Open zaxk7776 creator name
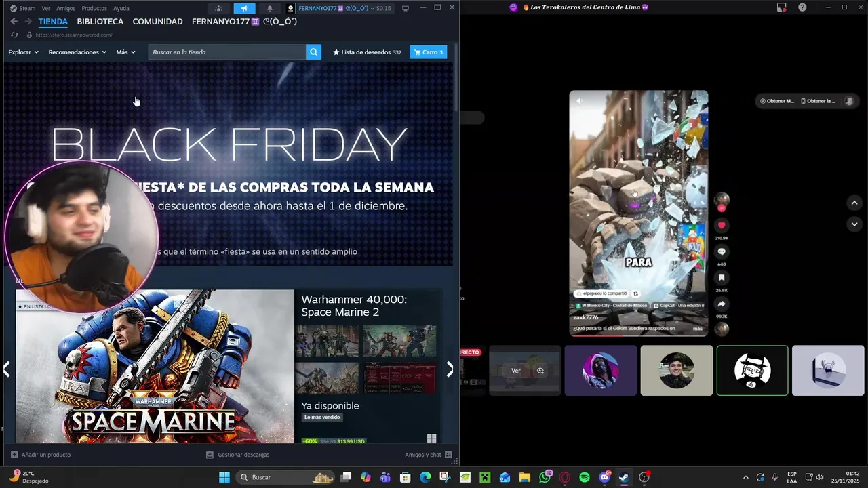 pyautogui.click(x=586, y=317)
